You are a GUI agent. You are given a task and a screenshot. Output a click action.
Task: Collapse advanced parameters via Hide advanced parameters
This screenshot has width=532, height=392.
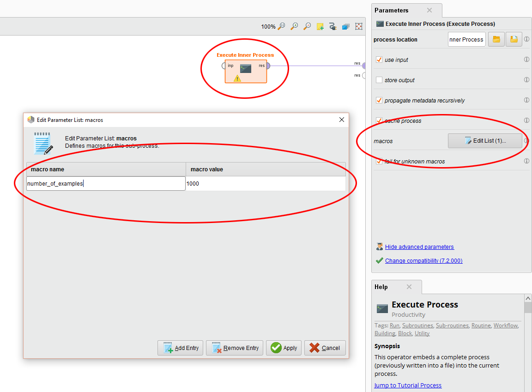point(419,247)
